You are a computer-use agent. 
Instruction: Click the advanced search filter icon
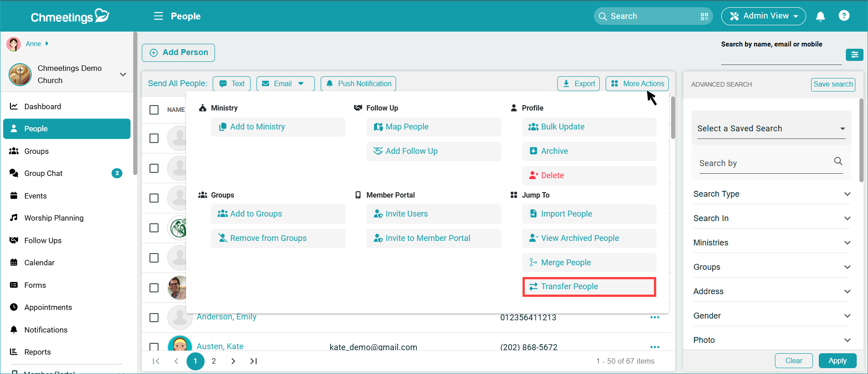(x=854, y=55)
